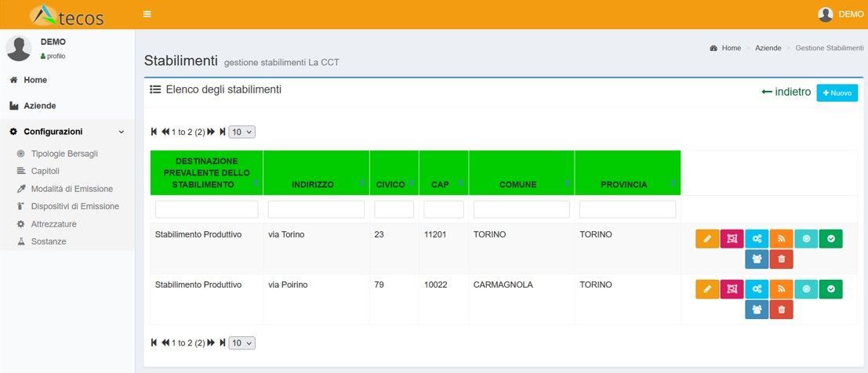Click the green checkmark icon for via Torino

pos(831,239)
